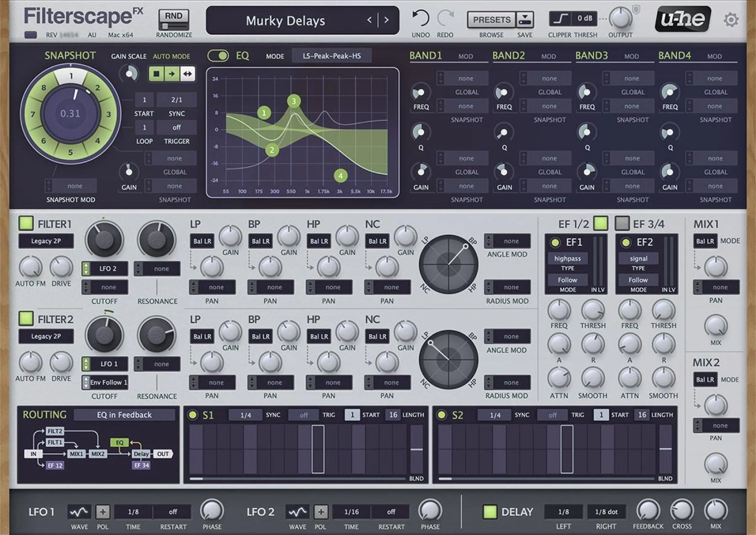Click the MIX1 Bal LR mode button
This screenshot has height=535, width=756.
click(x=705, y=241)
